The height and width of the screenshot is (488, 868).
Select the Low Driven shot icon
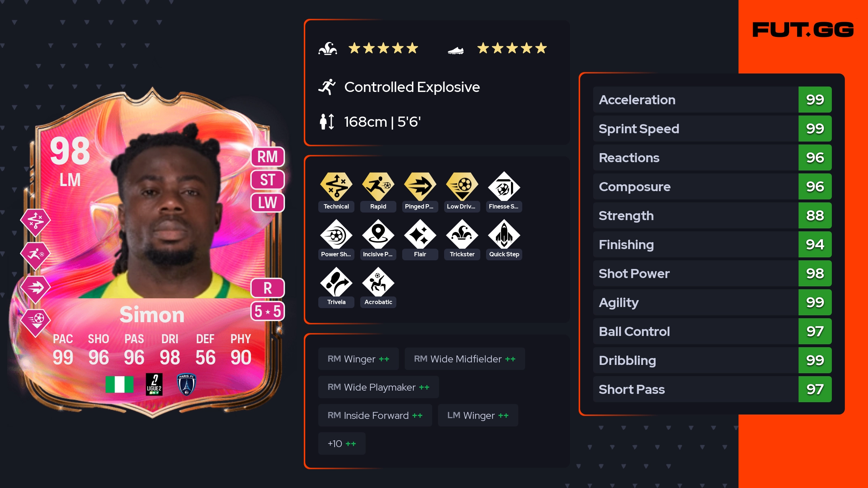[x=462, y=186]
